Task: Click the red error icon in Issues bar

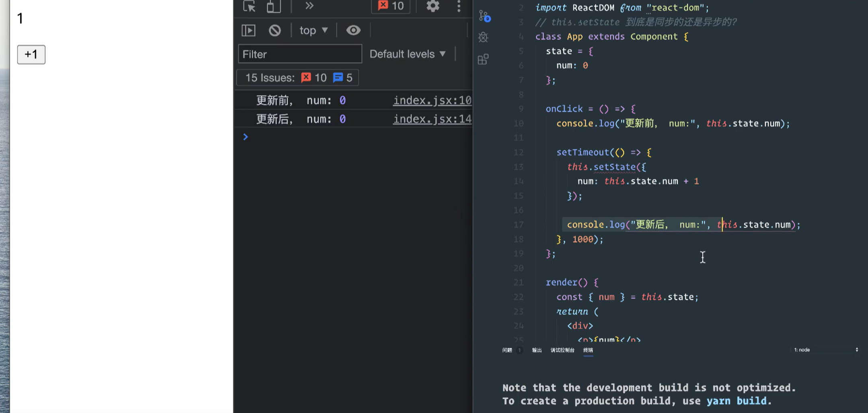Action: [x=306, y=77]
